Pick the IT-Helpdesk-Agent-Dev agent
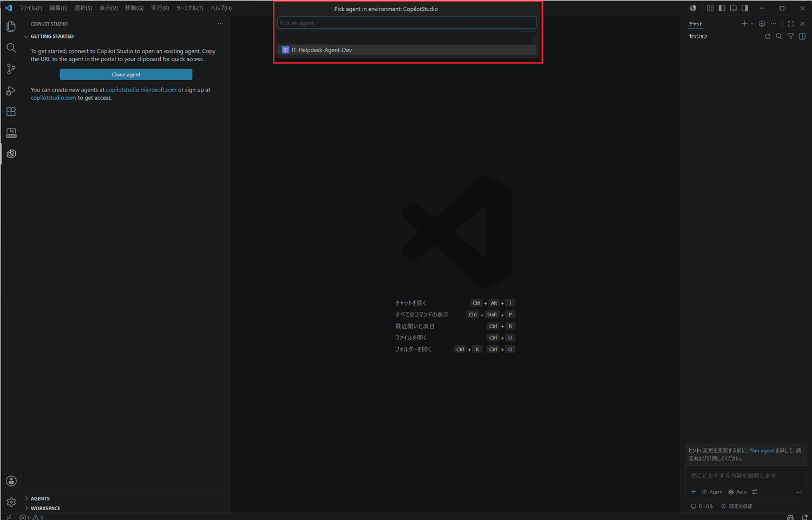 [x=407, y=50]
